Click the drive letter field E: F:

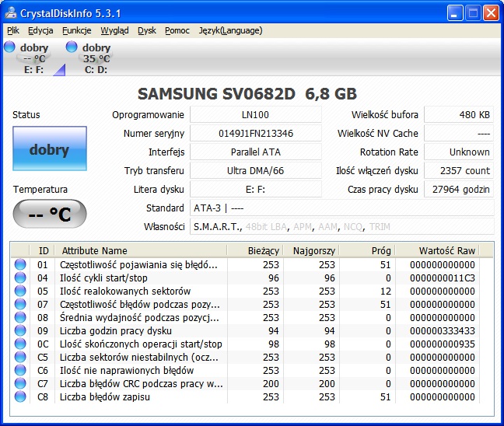click(x=256, y=189)
